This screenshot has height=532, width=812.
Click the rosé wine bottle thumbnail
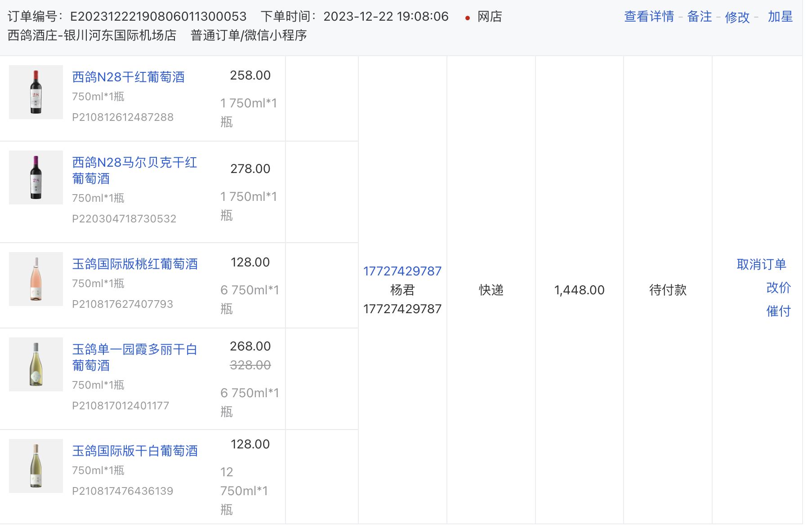pos(36,279)
